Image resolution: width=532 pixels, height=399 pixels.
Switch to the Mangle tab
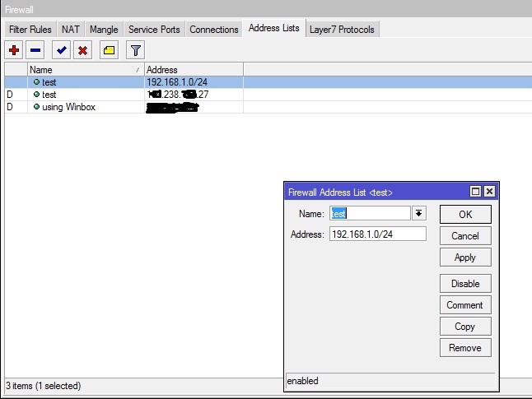click(x=104, y=30)
